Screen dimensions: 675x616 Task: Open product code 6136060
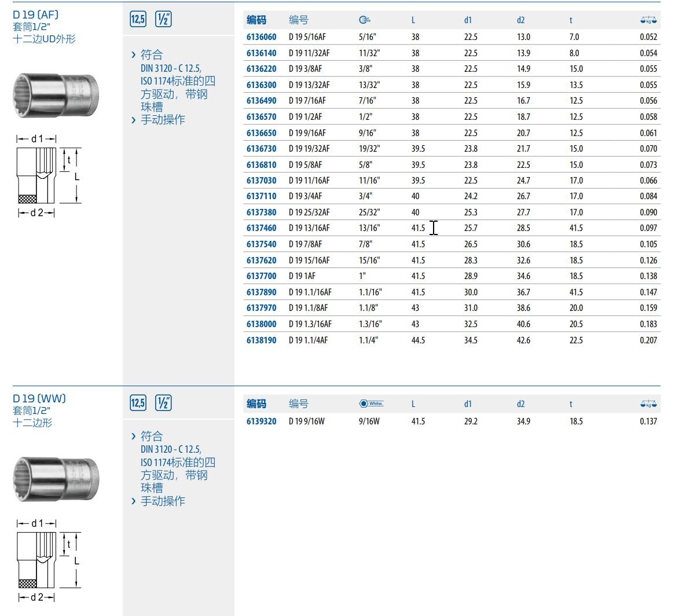[x=261, y=36]
